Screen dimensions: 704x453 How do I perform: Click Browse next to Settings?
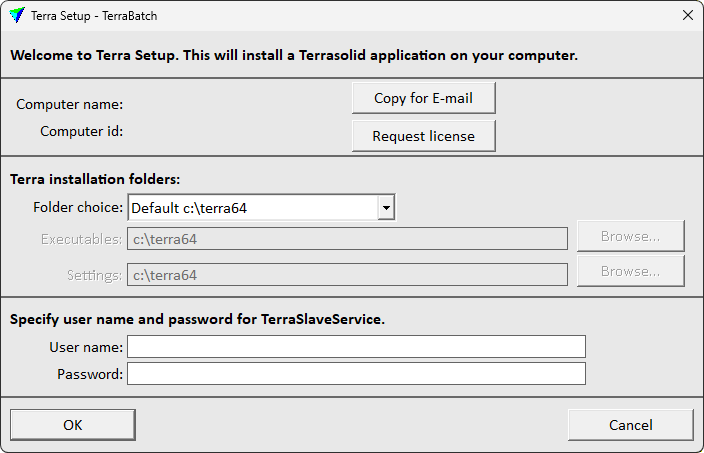[x=630, y=271]
